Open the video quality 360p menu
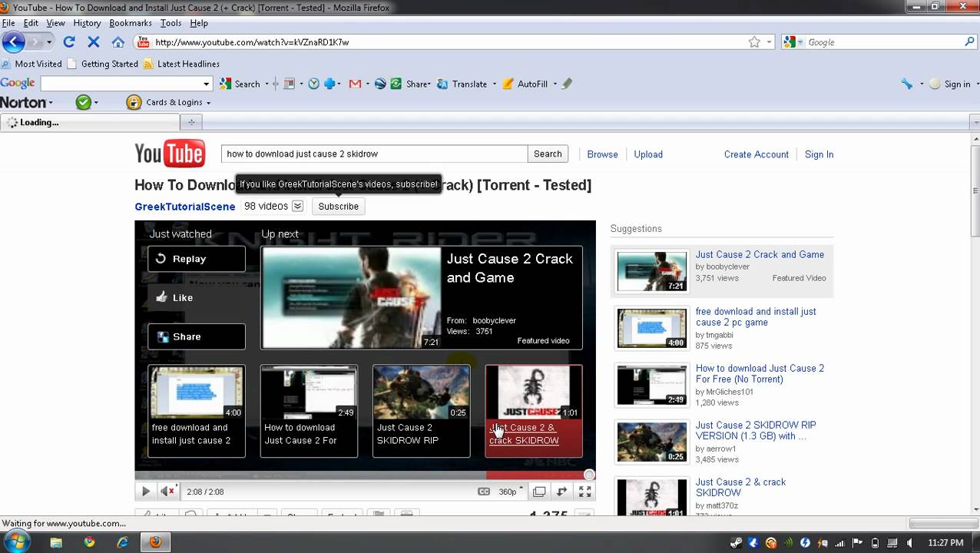This screenshot has height=553, width=980. 512,492
